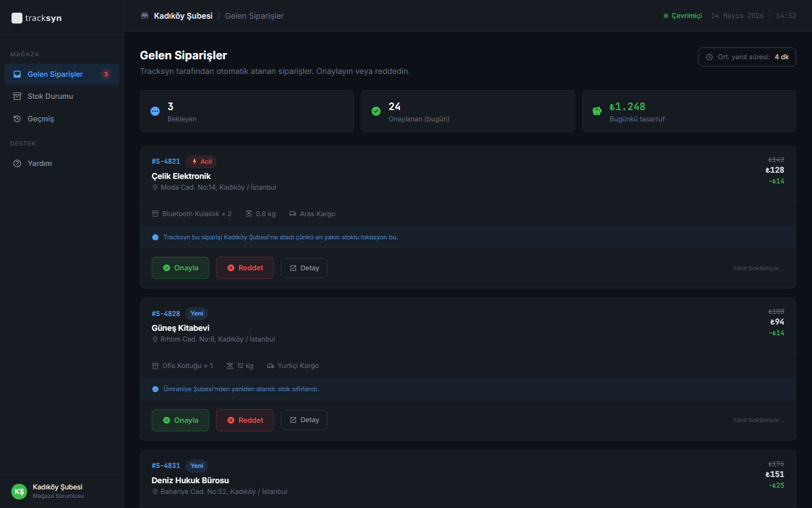Open order #S-4828 ID link
The image size is (812, 508).
point(166,314)
